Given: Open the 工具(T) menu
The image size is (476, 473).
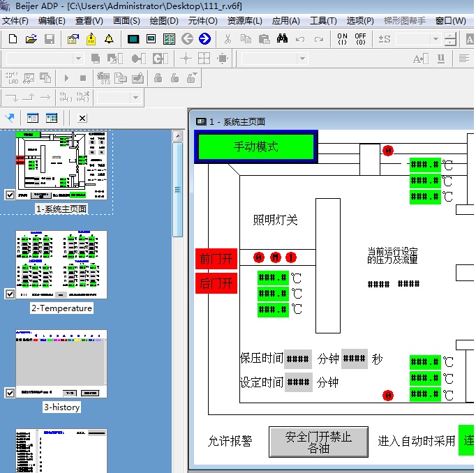Looking at the screenshot, I should pos(323,21).
